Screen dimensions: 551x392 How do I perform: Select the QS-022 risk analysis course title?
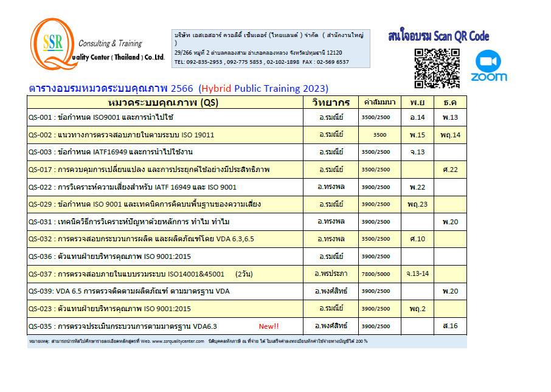click(133, 187)
